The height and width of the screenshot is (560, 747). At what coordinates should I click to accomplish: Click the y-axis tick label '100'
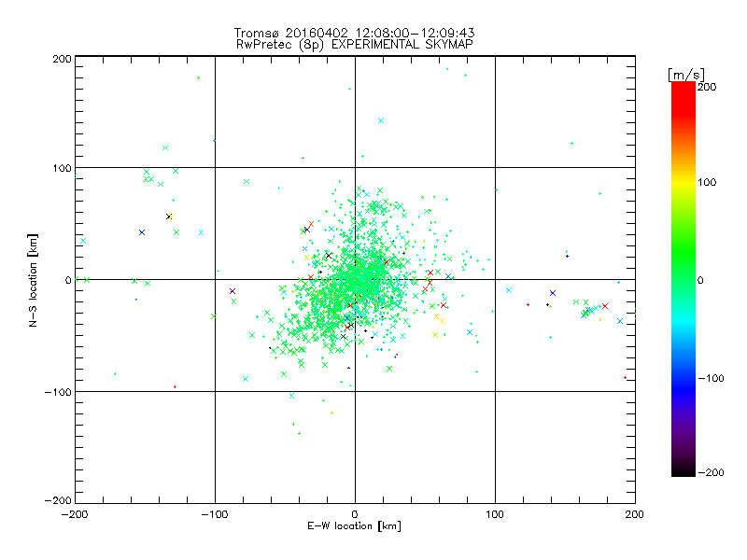[x=62, y=169]
